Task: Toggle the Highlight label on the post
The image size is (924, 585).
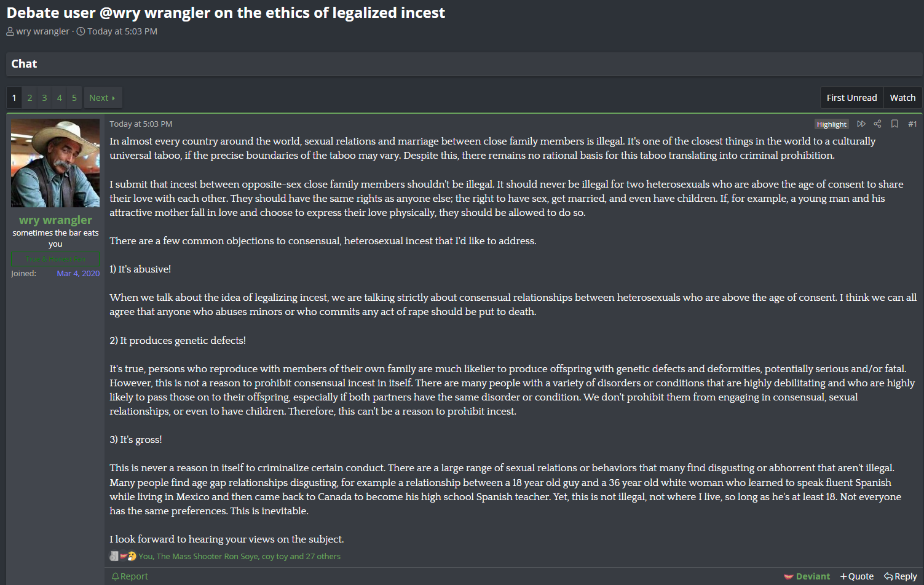Action: coord(831,124)
